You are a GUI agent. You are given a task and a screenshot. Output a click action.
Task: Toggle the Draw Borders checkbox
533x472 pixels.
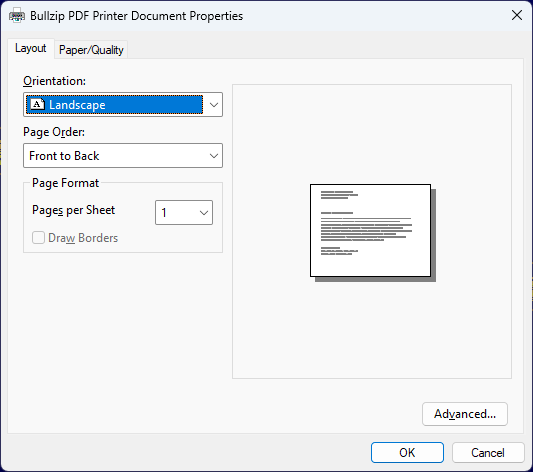[38, 238]
